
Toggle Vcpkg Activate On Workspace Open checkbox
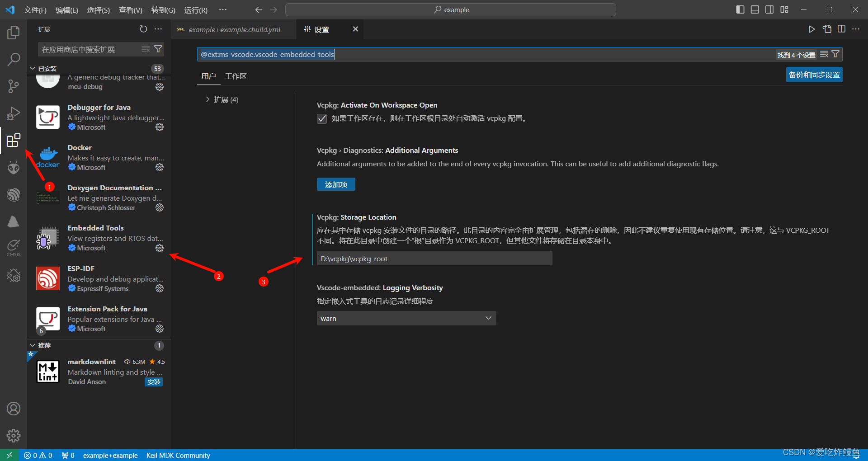click(x=322, y=119)
